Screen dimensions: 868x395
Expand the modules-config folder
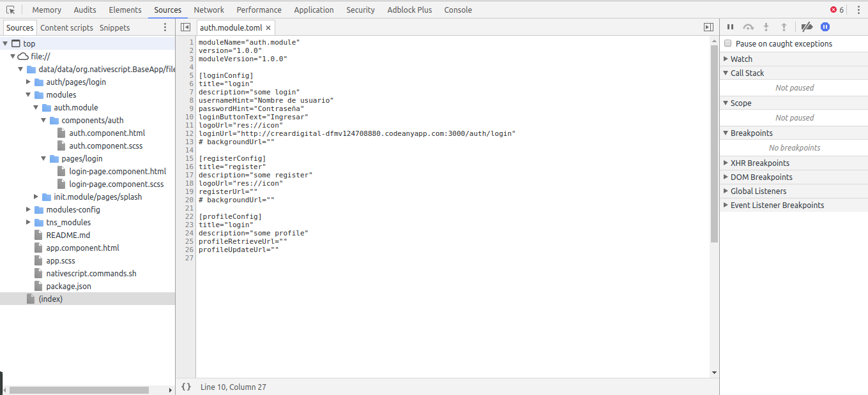coord(29,209)
